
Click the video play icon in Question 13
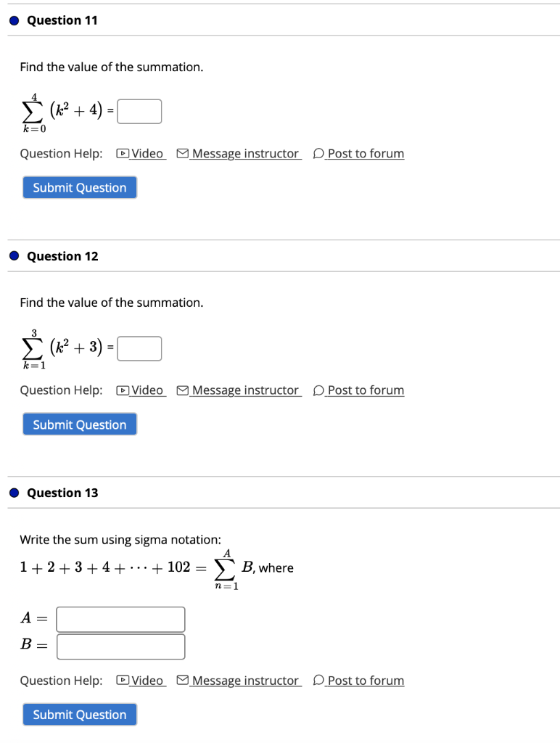pyautogui.click(x=123, y=681)
